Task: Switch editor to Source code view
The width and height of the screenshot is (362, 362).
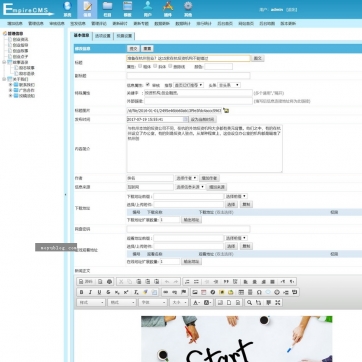Action: click(85, 282)
